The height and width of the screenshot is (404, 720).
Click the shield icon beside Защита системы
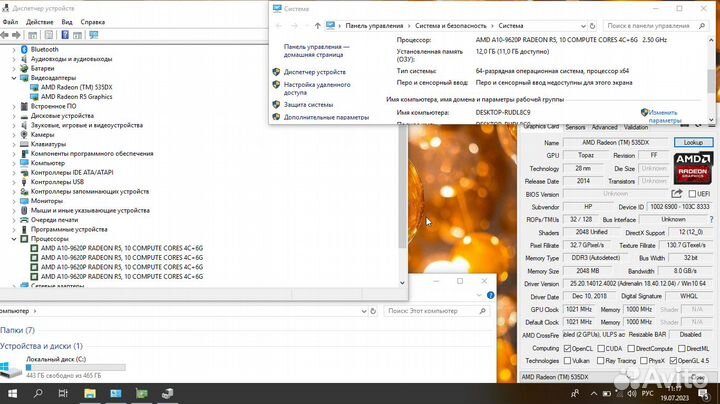[x=276, y=105]
